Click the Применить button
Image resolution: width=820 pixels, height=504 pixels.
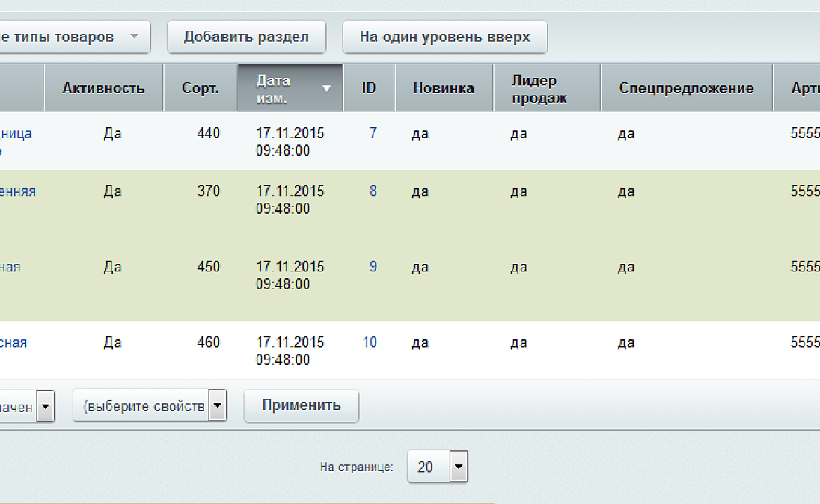pyautogui.click(x=301, y=405)
